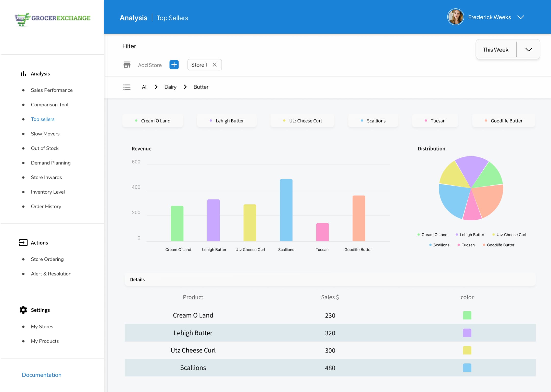This screenshot has width=551, height=392.
Task: Click Lehigh Butter purple color swatch
Action: click(467, 333)
